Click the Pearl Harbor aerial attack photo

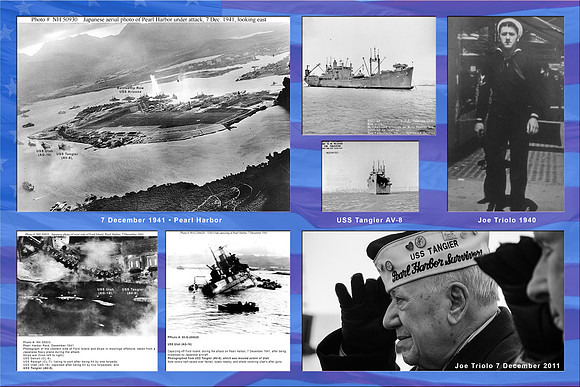click(154, 114)
